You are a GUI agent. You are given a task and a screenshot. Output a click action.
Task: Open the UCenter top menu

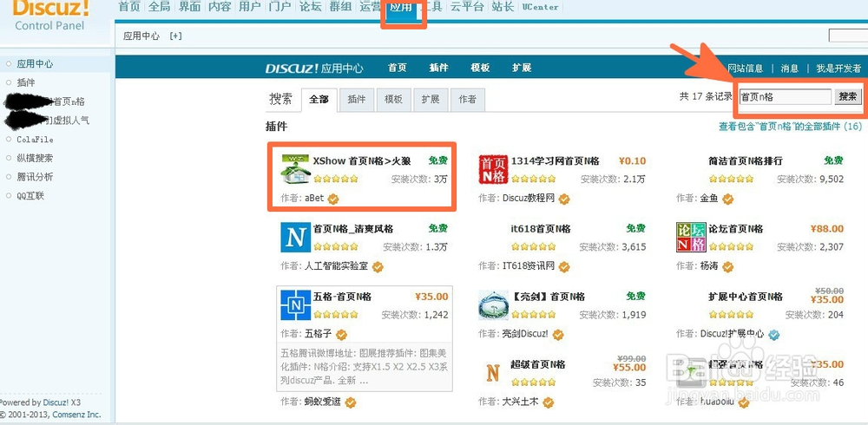(x=540, y=7)
